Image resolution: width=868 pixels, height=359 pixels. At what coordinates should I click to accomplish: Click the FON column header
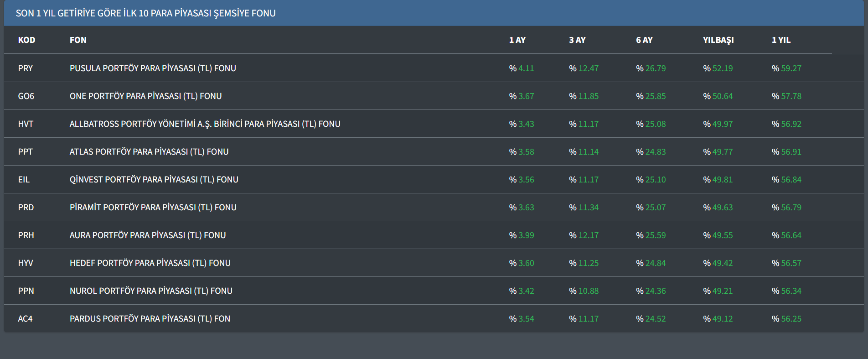pyautogui.click(x=78, y=40)
